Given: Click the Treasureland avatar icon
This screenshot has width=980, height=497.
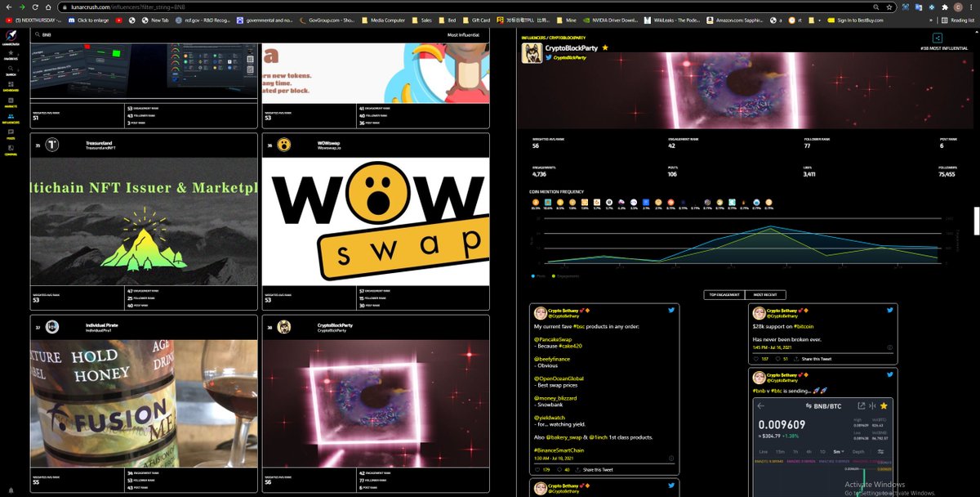Looking at the screenshot, I should point(51,145).
